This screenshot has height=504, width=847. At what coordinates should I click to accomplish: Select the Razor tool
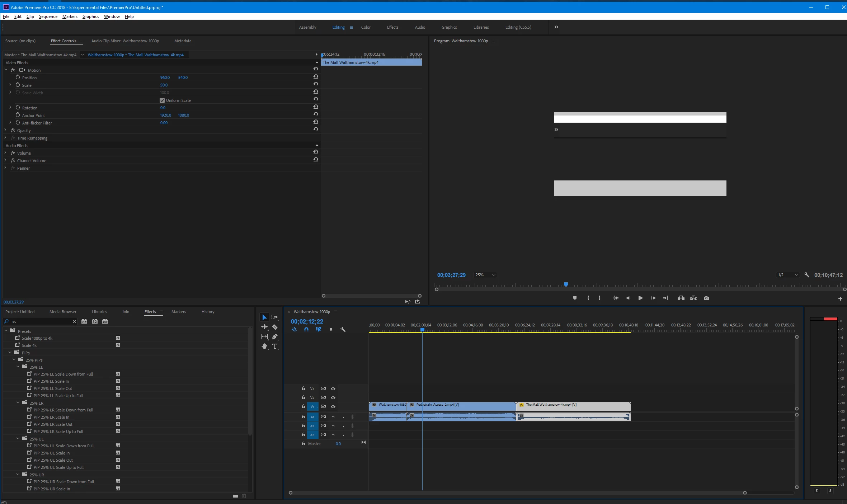[x=275, y=327]
